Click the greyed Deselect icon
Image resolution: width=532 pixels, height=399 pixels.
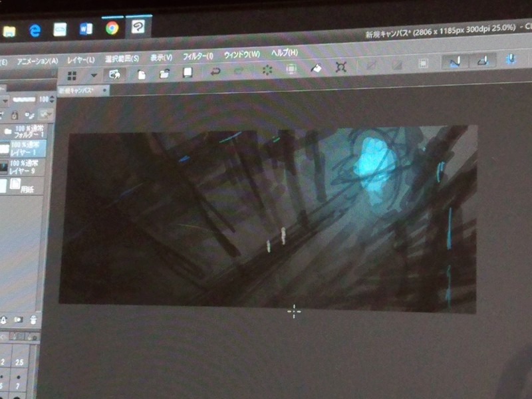371,65
